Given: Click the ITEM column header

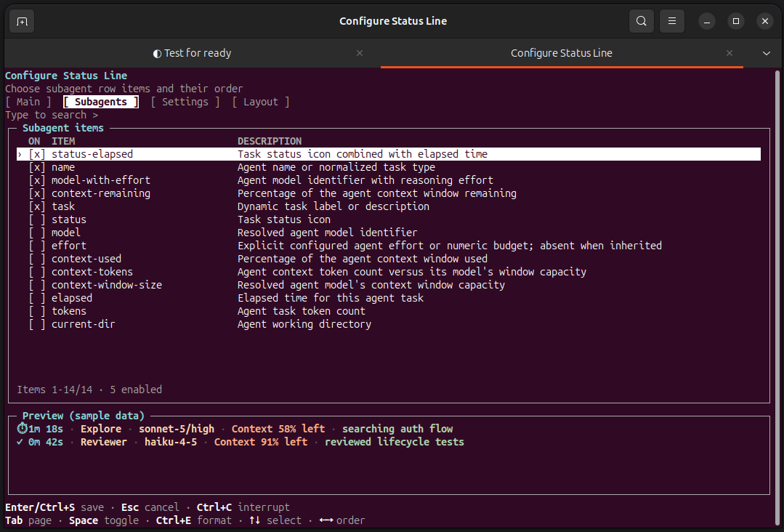Looking at the screenshot, I should click(x=63, y=141).
